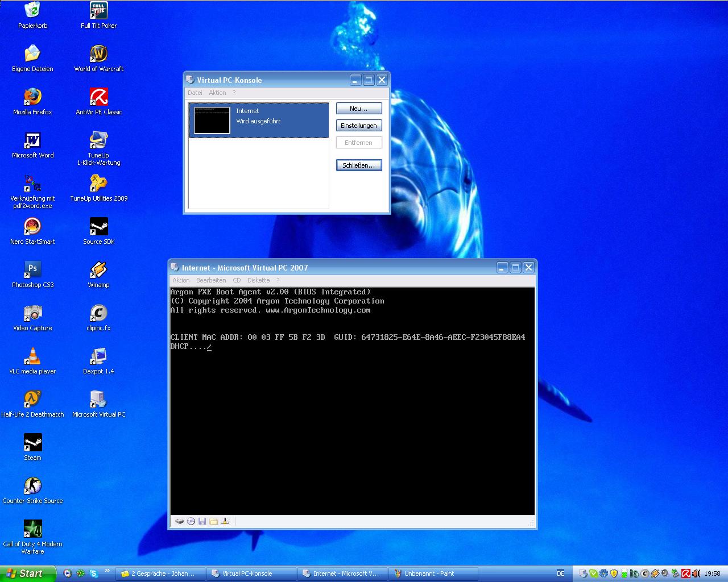
Task: Select the Counter-Strike Source desktop icon
Action: point(32,490)
